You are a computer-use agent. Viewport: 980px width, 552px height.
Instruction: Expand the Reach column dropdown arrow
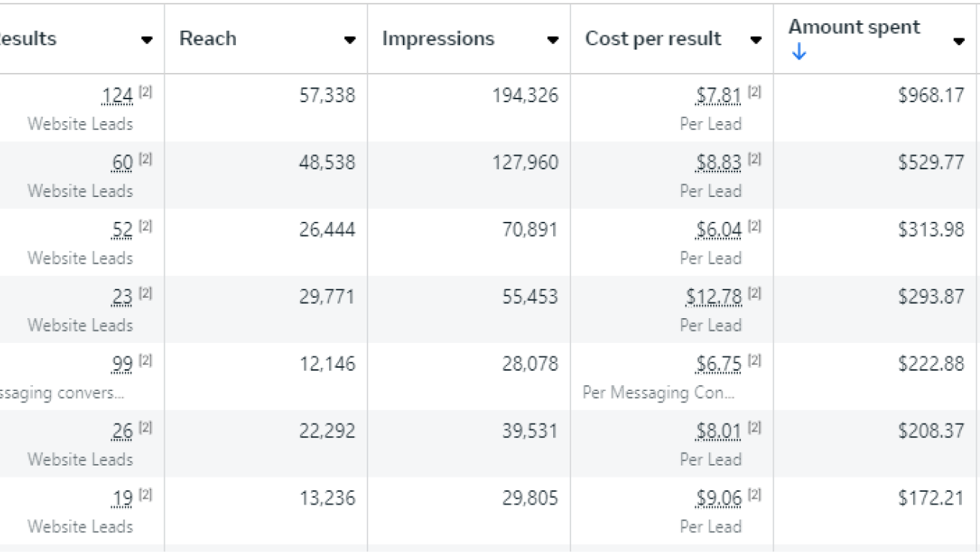349,41
